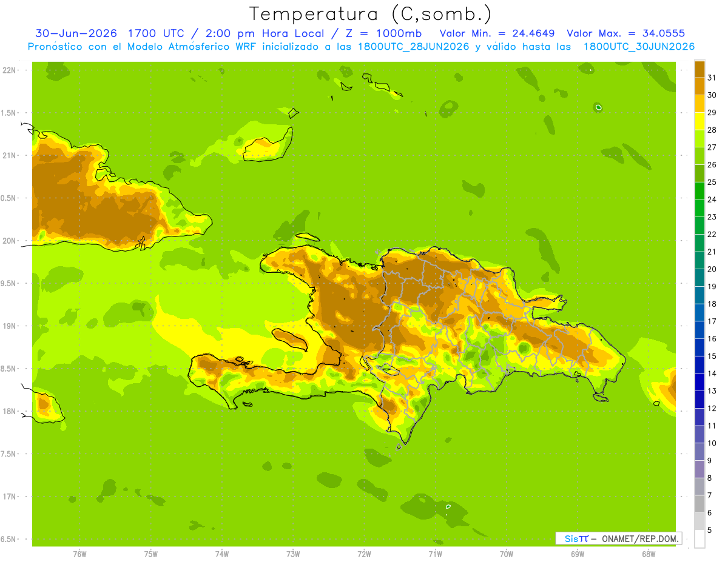Click the '20N' latitude axis label
Viewport: 728px width, 562px height.
(x=9, y=241)
